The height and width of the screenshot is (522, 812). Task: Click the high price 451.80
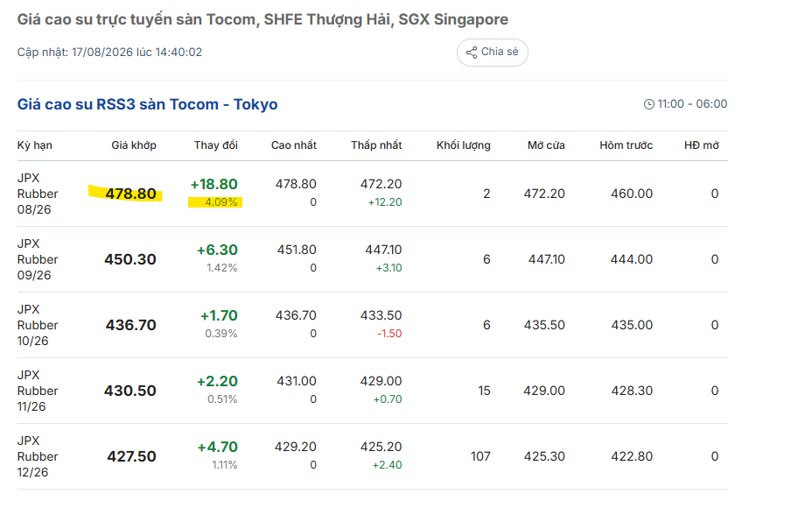point(297,250)
